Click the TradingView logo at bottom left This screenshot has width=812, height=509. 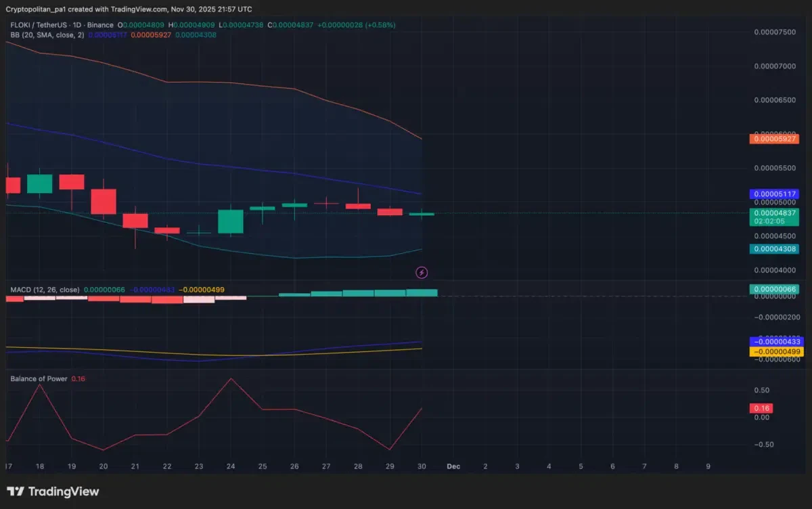(x=53, y=491)
